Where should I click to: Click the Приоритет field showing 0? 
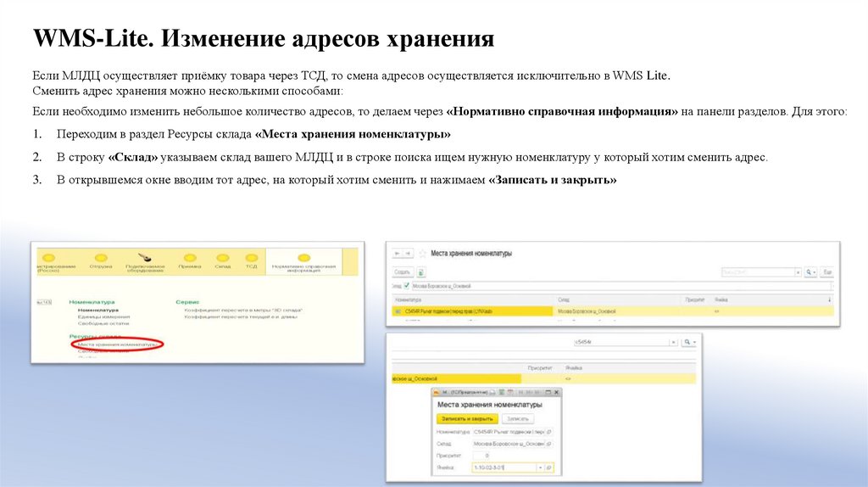[x=481, y=456]
